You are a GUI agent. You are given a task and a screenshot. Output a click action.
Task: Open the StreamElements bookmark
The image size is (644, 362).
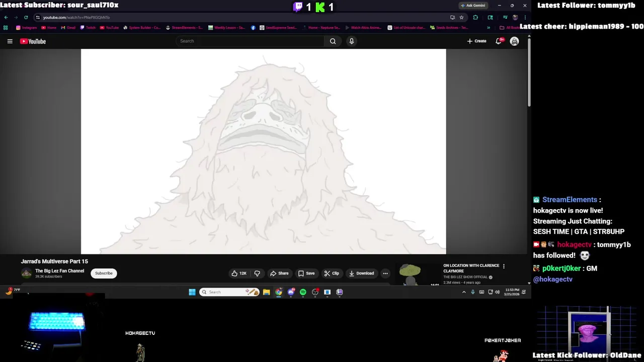pos(184,28)
